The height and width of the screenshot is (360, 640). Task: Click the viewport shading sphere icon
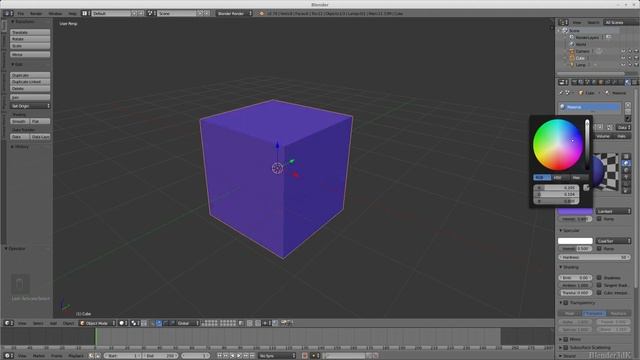point(122,323)
